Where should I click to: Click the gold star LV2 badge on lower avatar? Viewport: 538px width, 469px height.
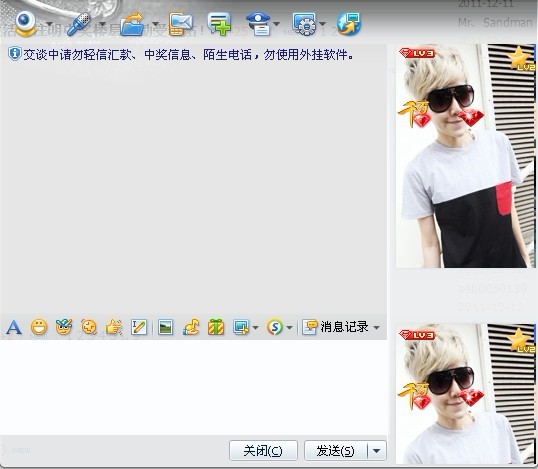pyautogui.click(x=521, y=340)
